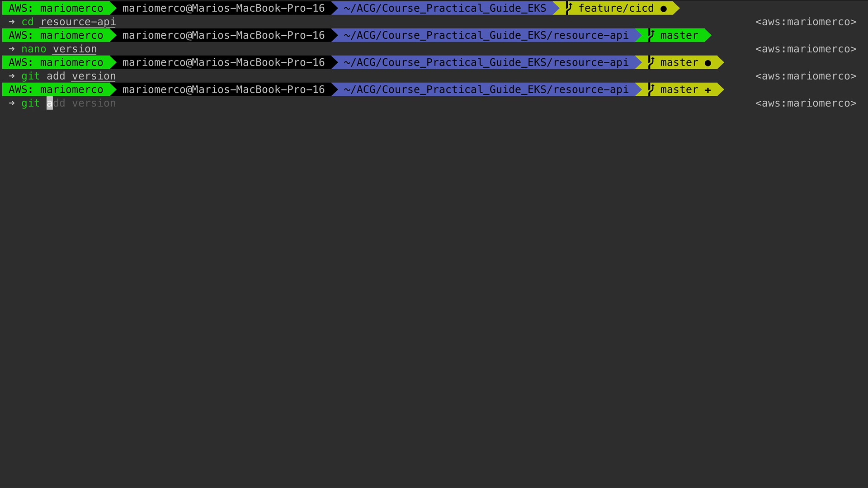Viewport: 868px width, 488px height.
Task: Click the branch icon on the green master segment
Action: coord(651,35)
